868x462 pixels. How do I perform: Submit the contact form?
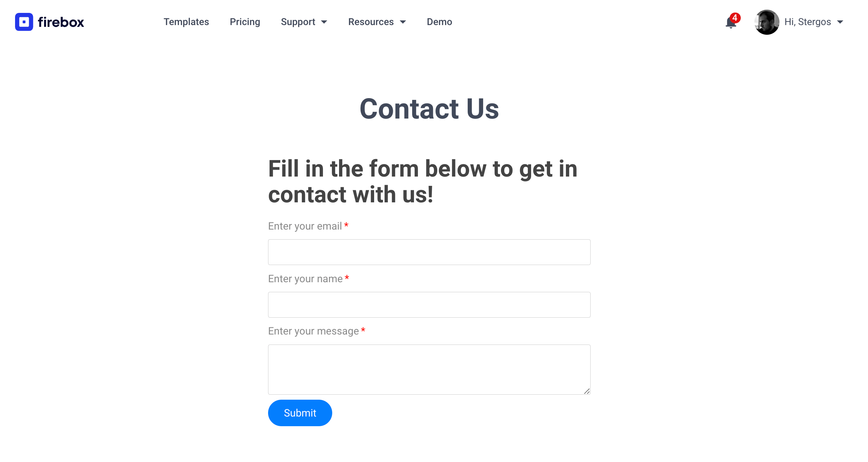tap(300, 413)
